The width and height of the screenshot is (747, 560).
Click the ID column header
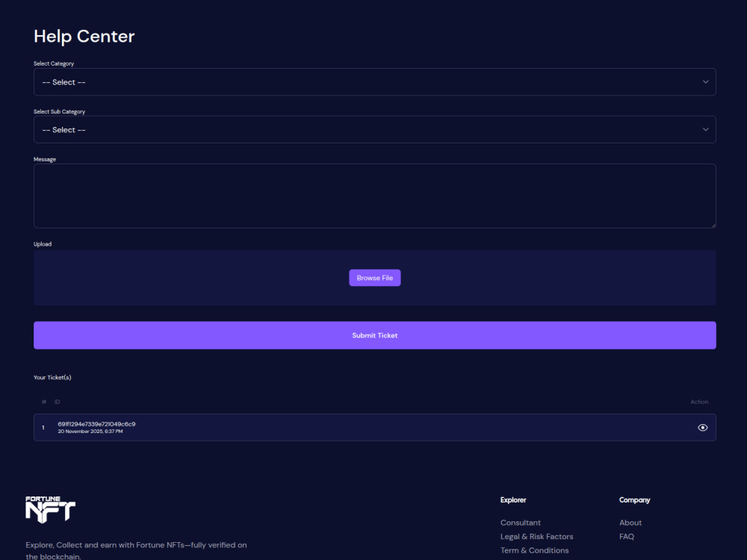pyautogui.click(x=58, y=402)
